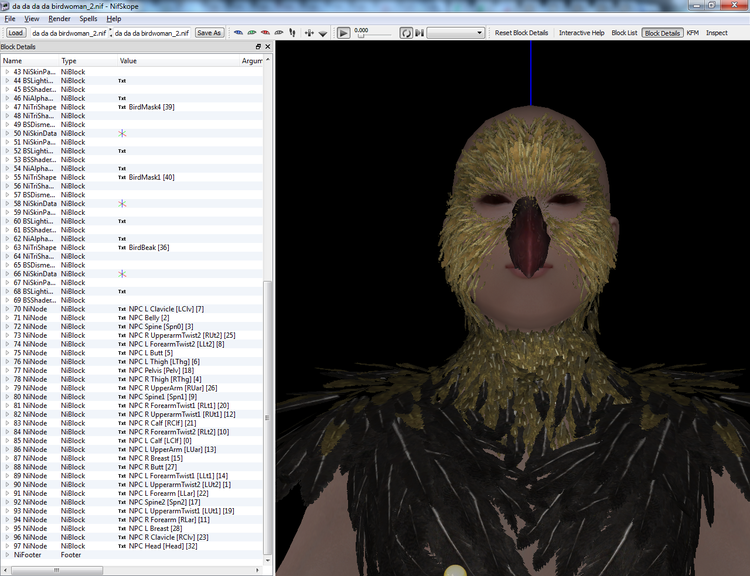Open the animation sequence dropdown
The width and height of the screenshot is (750, 576).
(x=456, y=33)
